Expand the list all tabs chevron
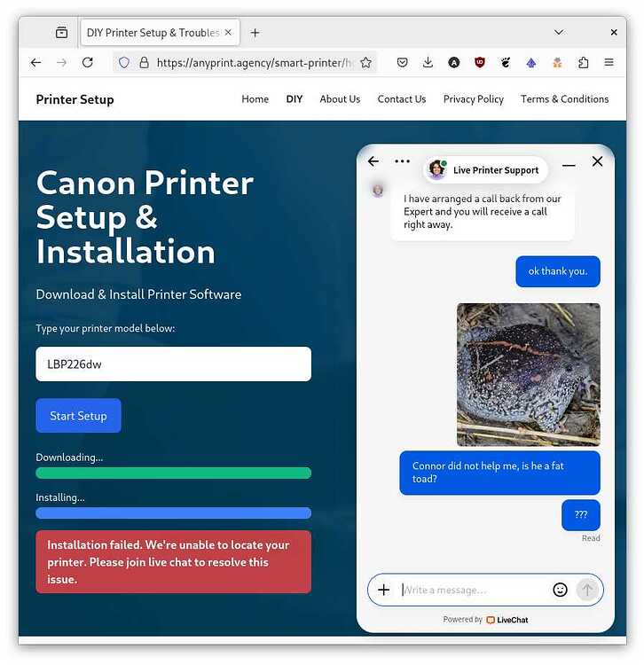The width and height of the screenshot is (644, 665). pyautogui.click(x=559, y=32)
